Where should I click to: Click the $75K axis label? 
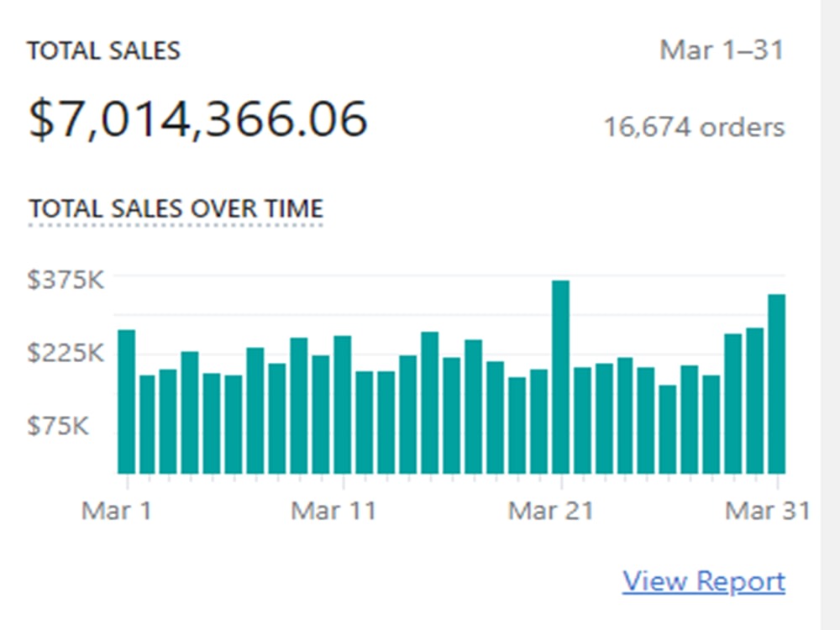(58, 426)
